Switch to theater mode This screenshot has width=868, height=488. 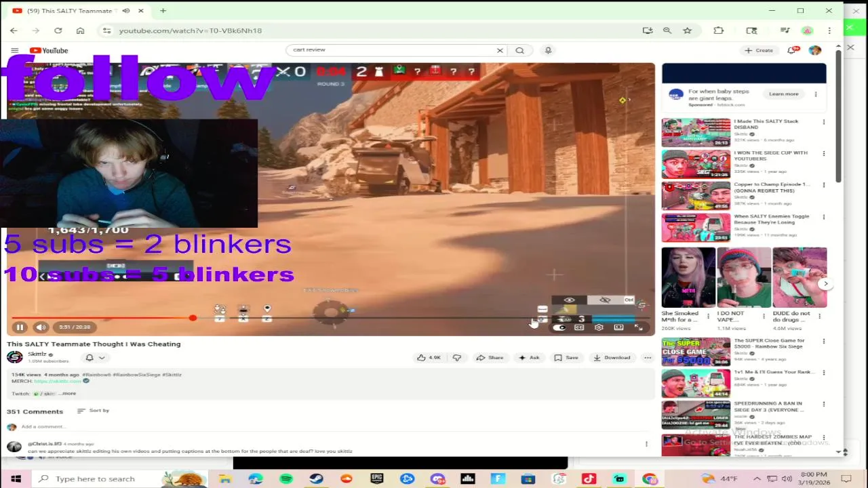(x=618, y=327)
